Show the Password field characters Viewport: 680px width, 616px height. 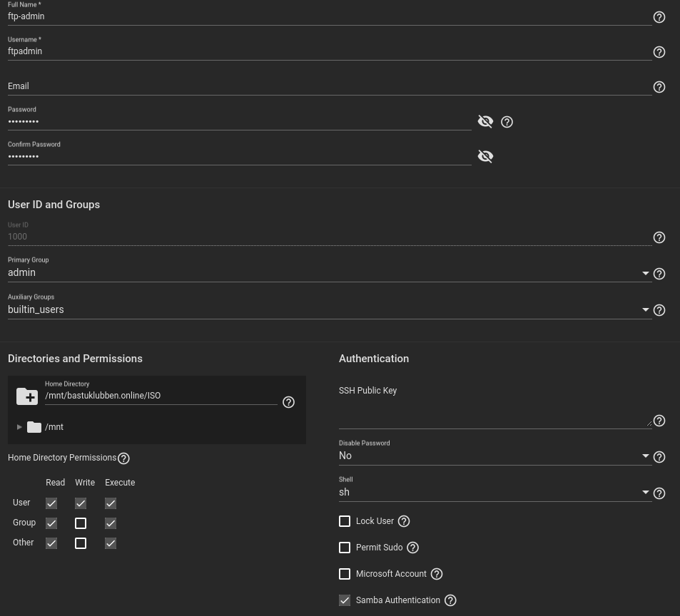pyautogui.click(x=485, y=121)
